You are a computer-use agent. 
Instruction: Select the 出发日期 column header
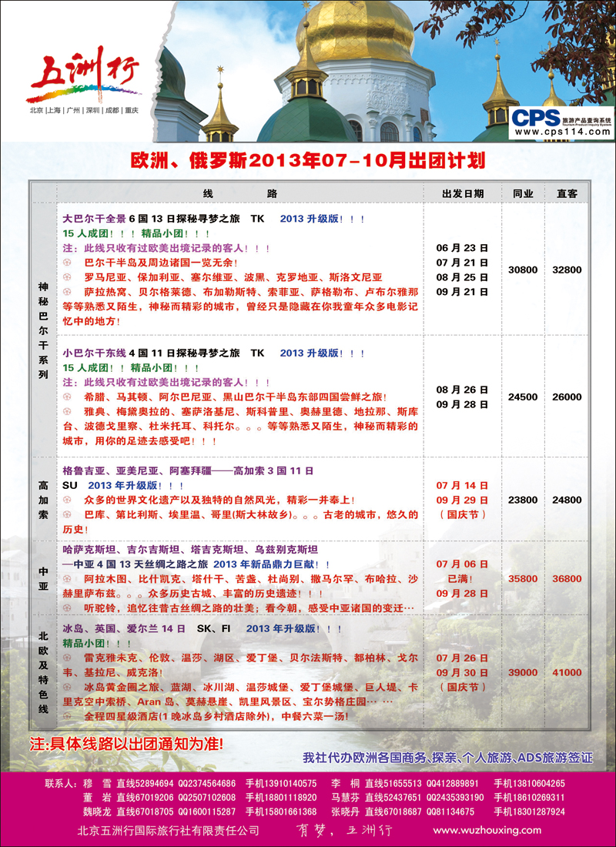463,194
